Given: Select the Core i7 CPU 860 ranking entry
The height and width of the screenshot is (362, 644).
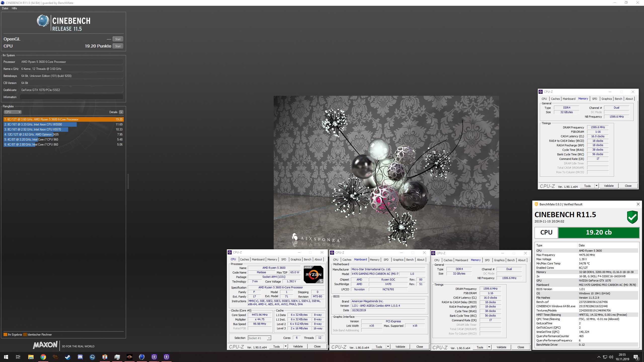Looking at the screenshot, I should pyautogui.click(x=64, y=145).
